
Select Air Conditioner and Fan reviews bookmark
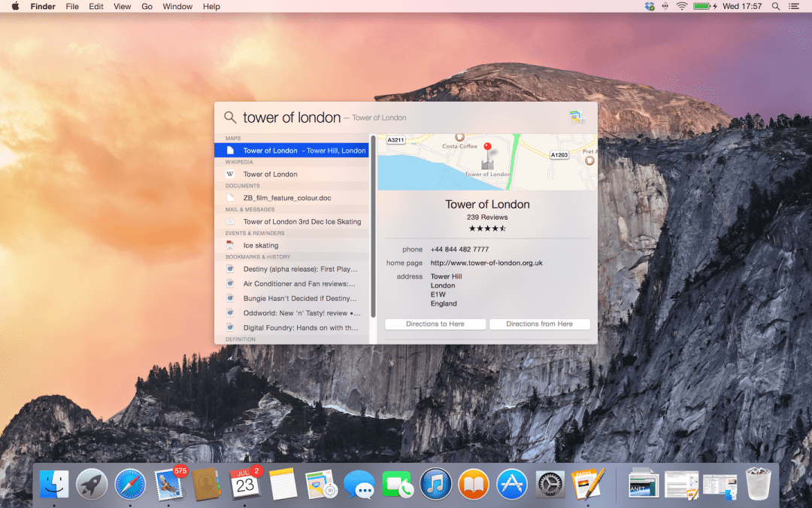(292, 284)
